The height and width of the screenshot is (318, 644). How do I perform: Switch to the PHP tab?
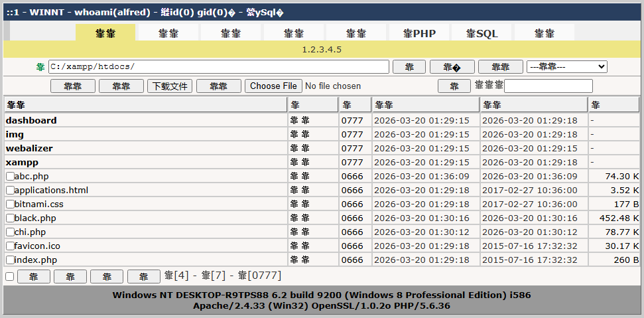click(419, 33)
